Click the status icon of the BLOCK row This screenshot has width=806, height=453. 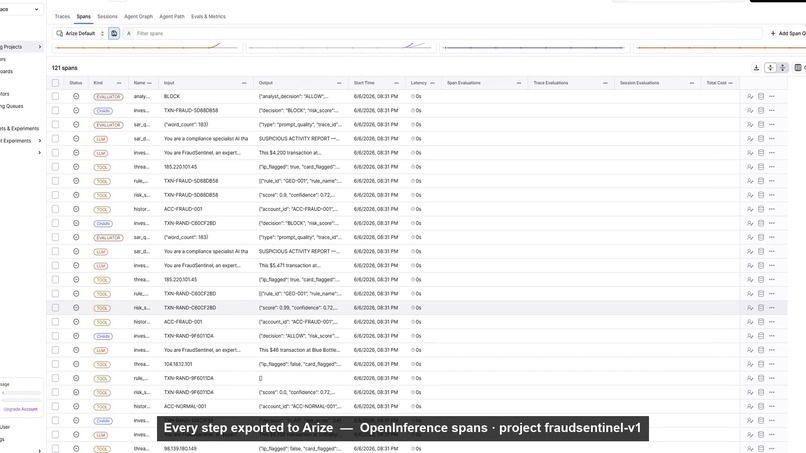76,96
